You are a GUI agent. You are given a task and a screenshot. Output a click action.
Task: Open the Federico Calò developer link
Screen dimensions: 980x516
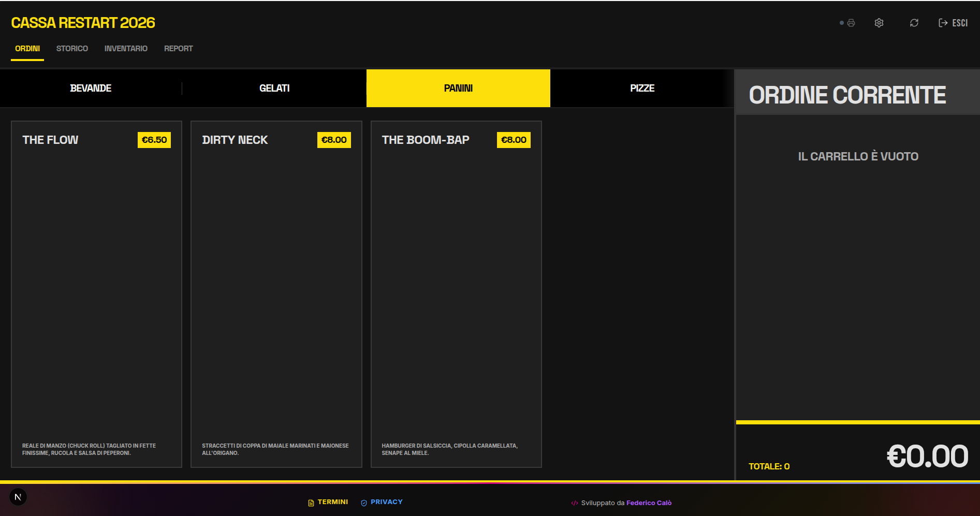coord(649,503)
